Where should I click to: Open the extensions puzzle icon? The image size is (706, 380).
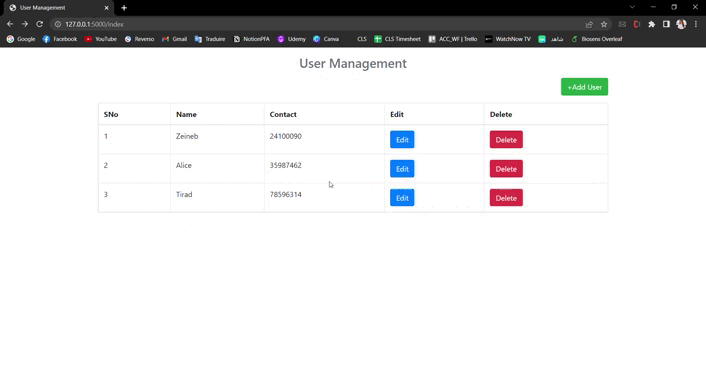point(652,24)
